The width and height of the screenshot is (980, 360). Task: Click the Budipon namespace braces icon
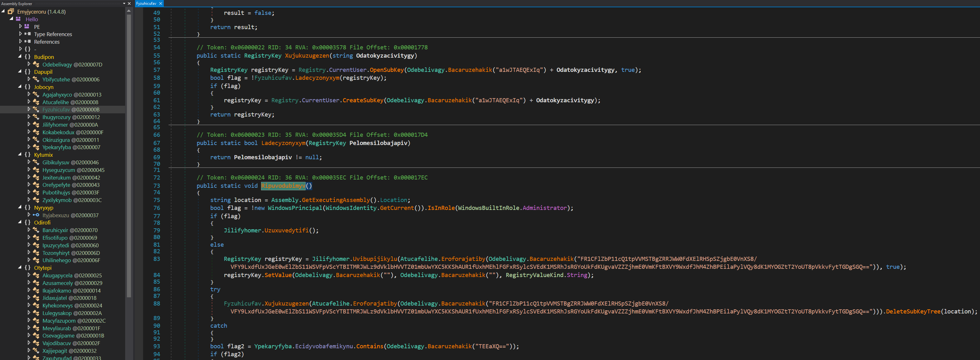(x=27, y=57)
